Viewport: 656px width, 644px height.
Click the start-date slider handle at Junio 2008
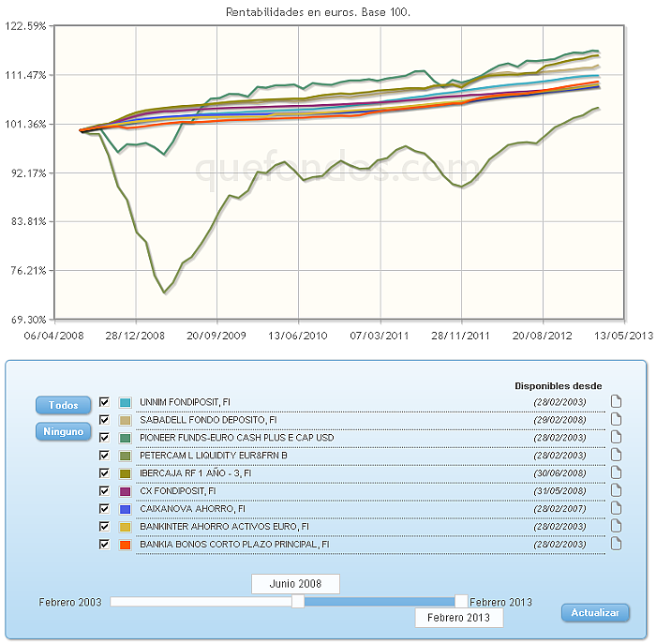click(x=298, y=602)
